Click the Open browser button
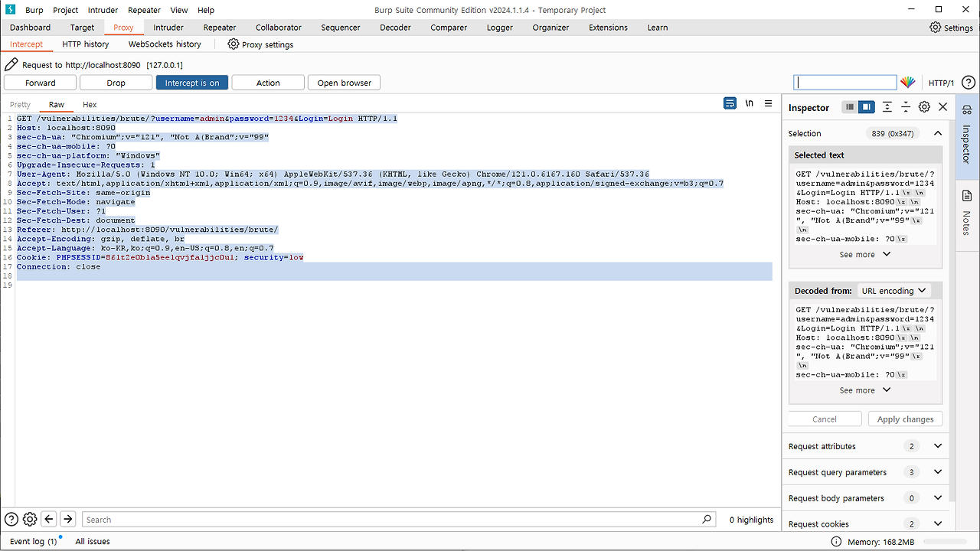980x551 pixels. pyautogui.click(x=345, y=83)
